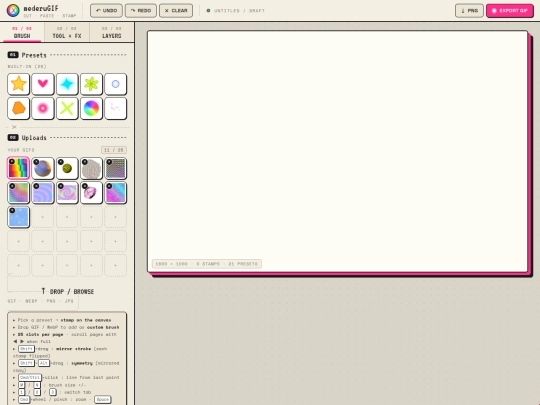The image size is (540, 405).
Task: Click the Redo button
Action: click(x=141, y=11)
